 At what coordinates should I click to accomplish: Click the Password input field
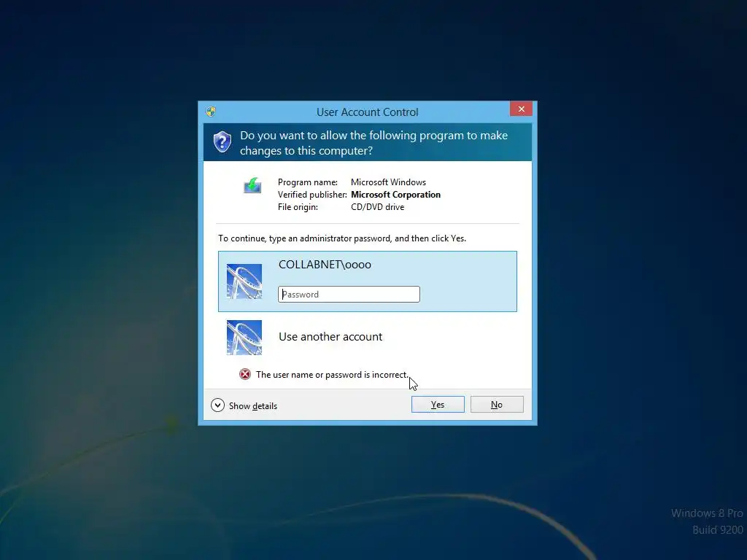[349, 295]
